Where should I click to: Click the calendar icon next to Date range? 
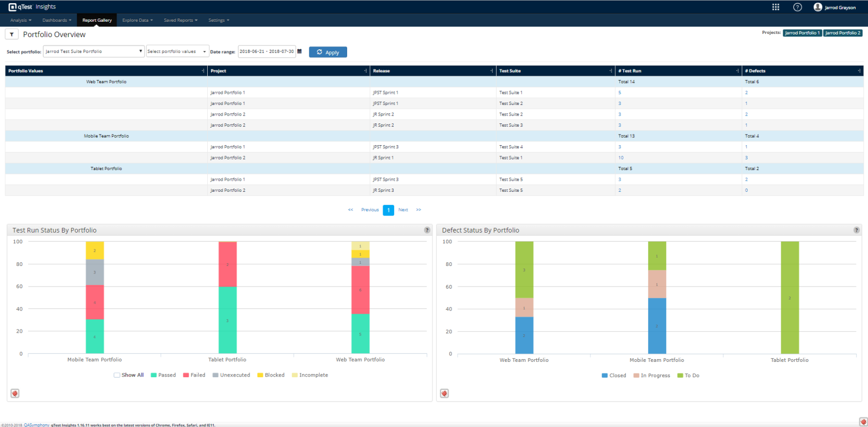pyautogui.click(x=299, y=51)
